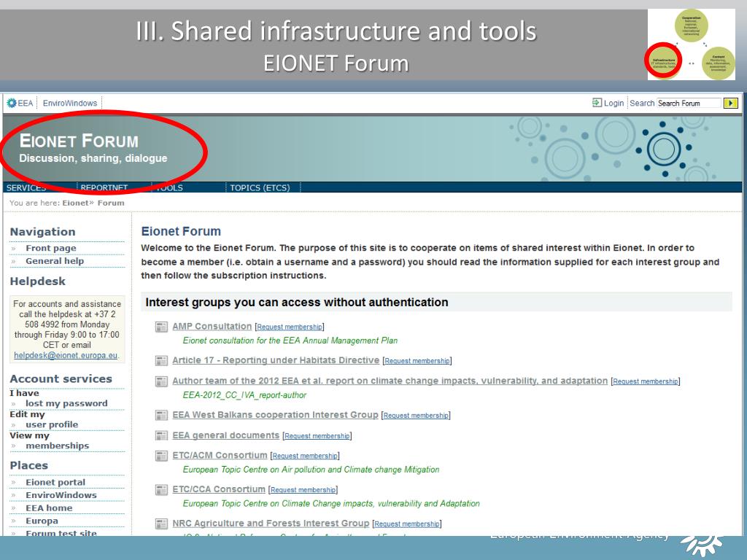Click the Login link
Image resolution: width=747 pixels, height=560 pixels.
(x=614, y=103)
